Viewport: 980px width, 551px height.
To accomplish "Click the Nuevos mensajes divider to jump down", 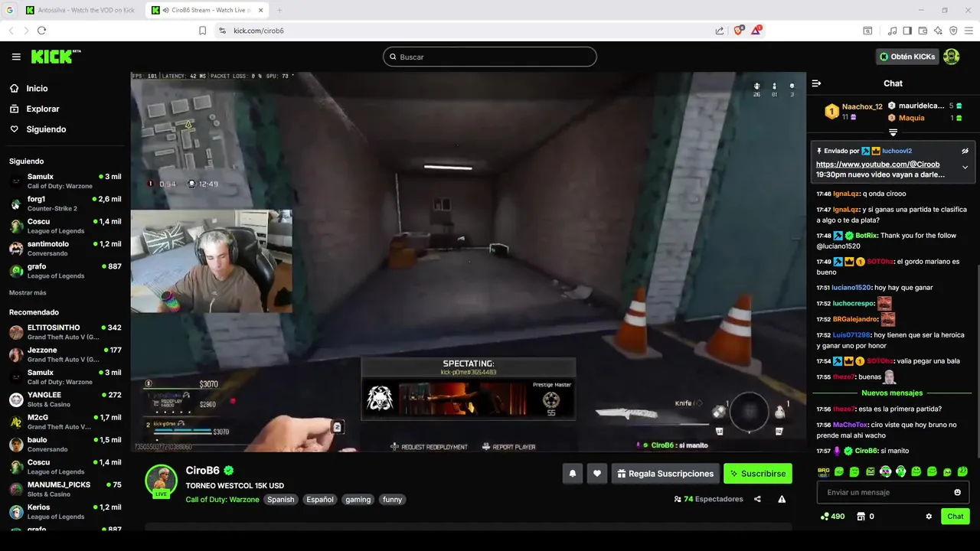I will click(x=892, y=393).
